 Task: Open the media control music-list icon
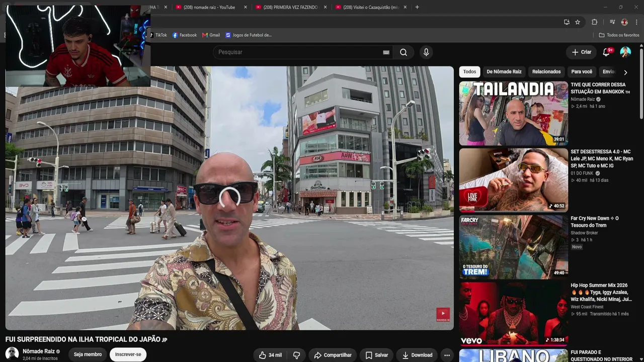pos(612,22)
